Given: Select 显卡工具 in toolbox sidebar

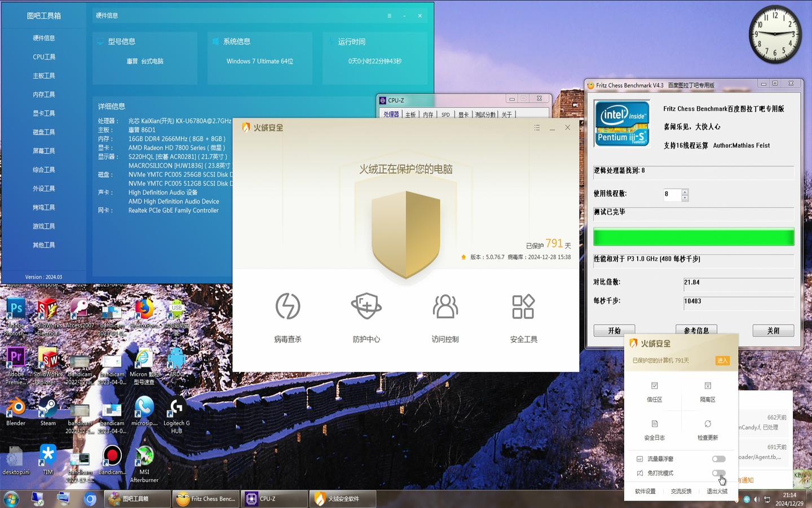Looking at the screenshot, I should click(44, 113).
